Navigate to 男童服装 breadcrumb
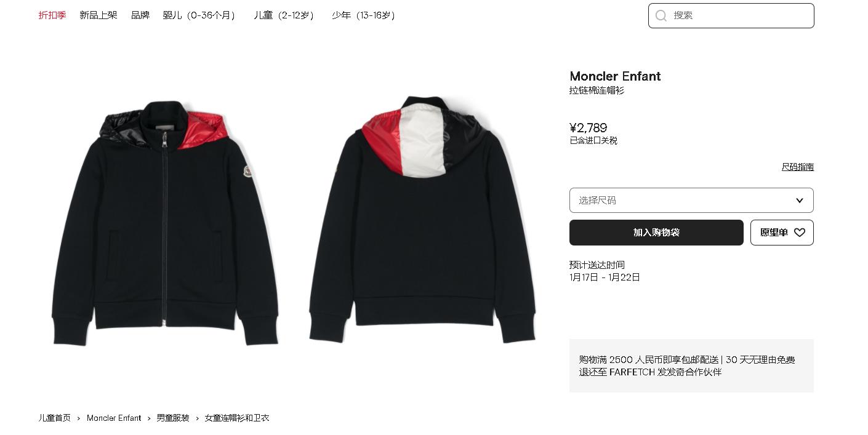 point(173,418)
